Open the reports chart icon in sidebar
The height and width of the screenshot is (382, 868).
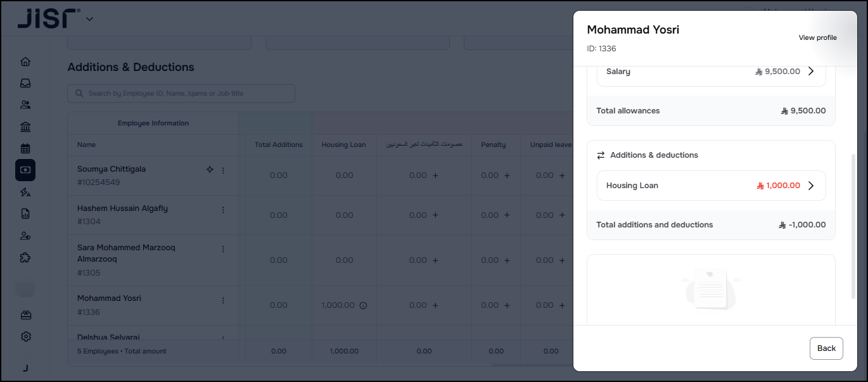25,214
